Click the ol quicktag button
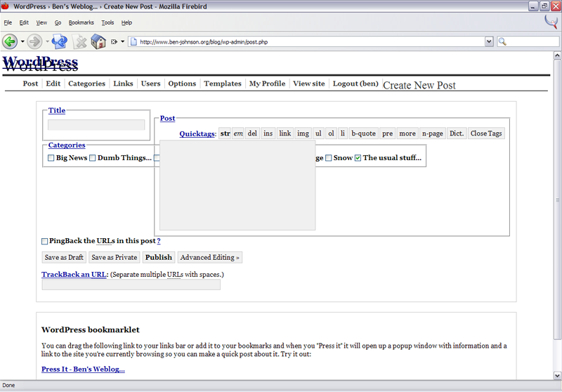Screen dimensions: 562x392 point(331,133)
